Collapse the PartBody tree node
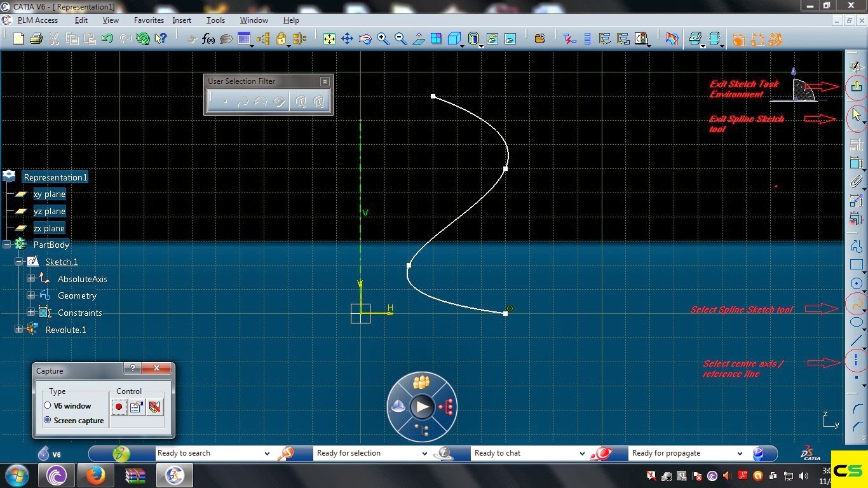This screenshot has width=868, height=488. pyautogui.click(x=7, y=244)
